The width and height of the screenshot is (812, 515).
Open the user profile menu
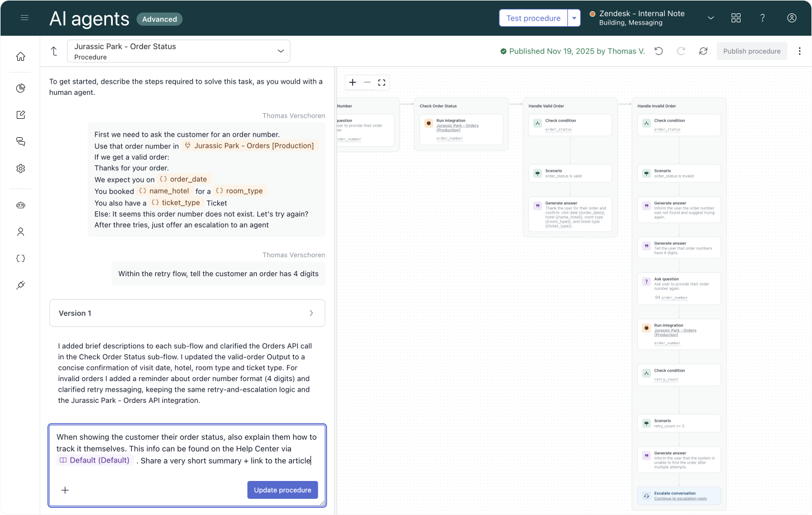click(791, 18)
